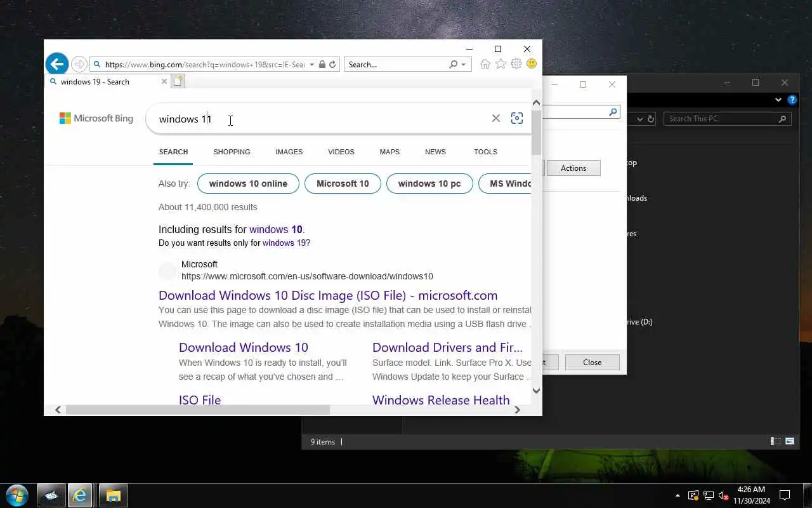Click the network tray icon
Image resolution: width=812 pixels, height=508 pixels.
click(709, 495)
